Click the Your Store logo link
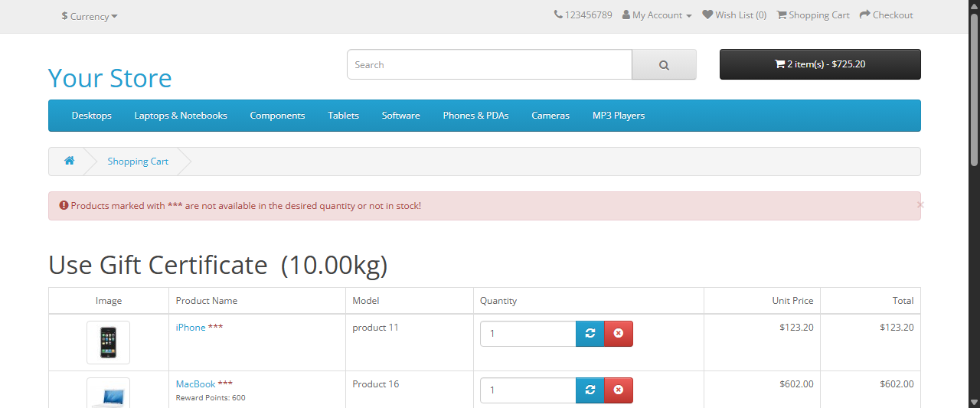Image resolution: width=980 pixels, height=408 pixels. pyautogui.click(x=109, y=78)
